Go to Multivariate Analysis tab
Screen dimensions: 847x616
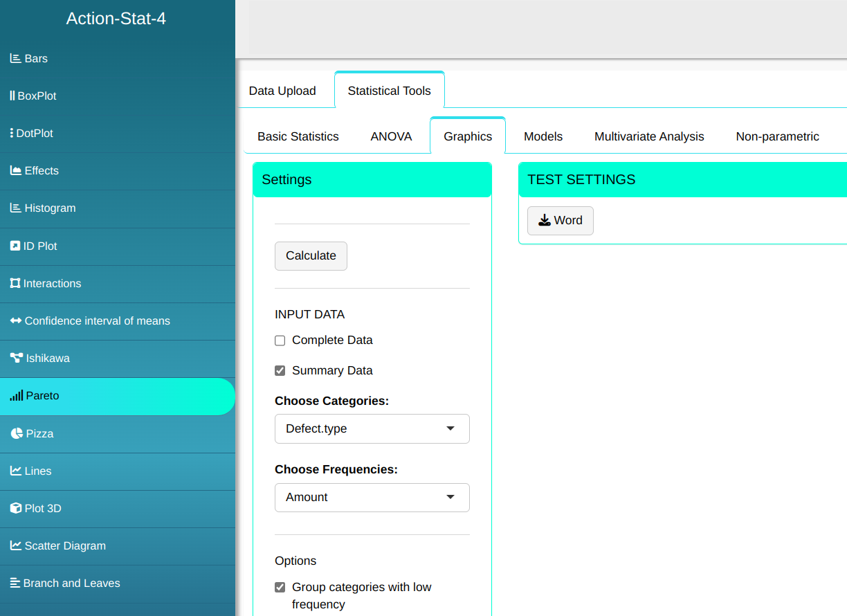pyautogui.click(x=649, y=137)
